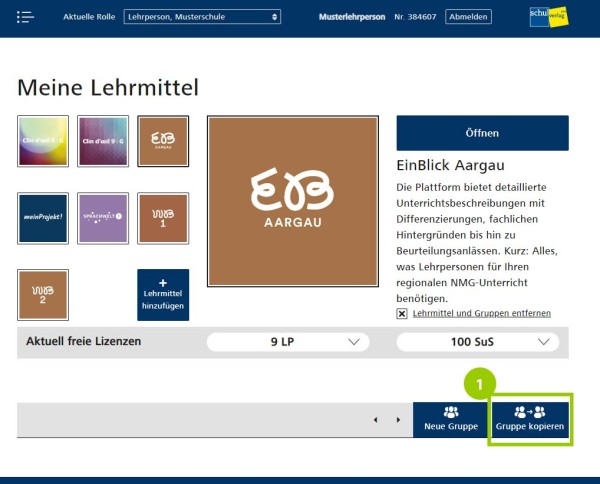Select the WeitBlick 2 tile
This screenshot has height=484, width=600.
pos(43,295)
